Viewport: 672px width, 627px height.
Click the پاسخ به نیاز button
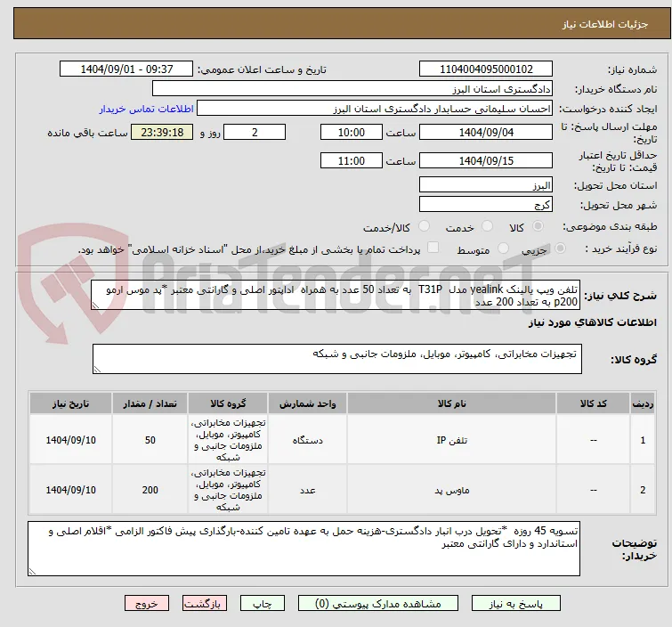tap(515, 604)
